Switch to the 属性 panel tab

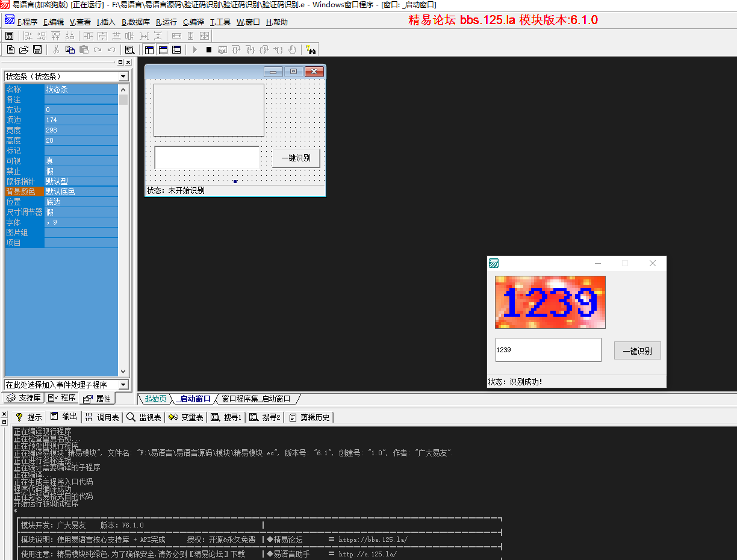pyautogui.click(x=97, y=399)
